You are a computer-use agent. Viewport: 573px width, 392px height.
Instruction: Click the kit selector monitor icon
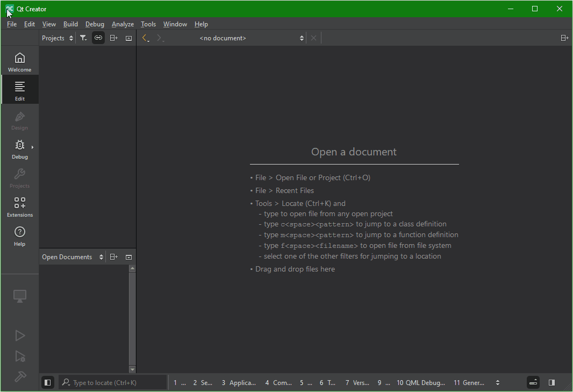(20, 296)
